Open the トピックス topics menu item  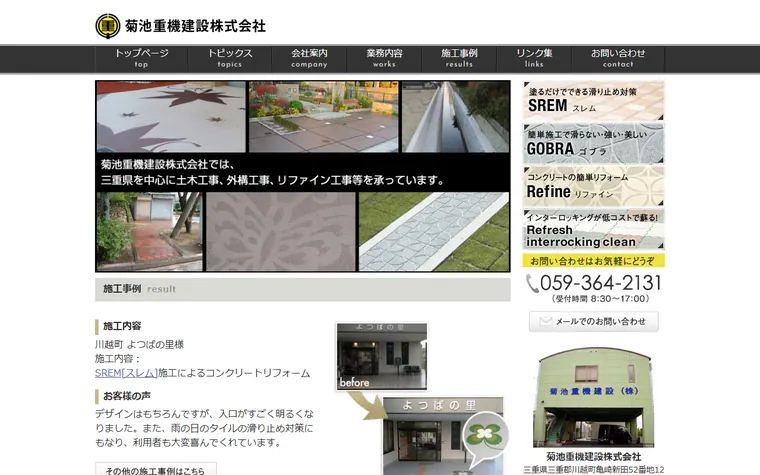230,58
